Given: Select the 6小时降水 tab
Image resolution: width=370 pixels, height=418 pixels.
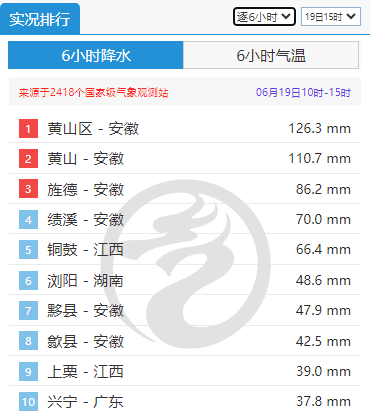Looking at the screenshot, I should pos(96,55).
